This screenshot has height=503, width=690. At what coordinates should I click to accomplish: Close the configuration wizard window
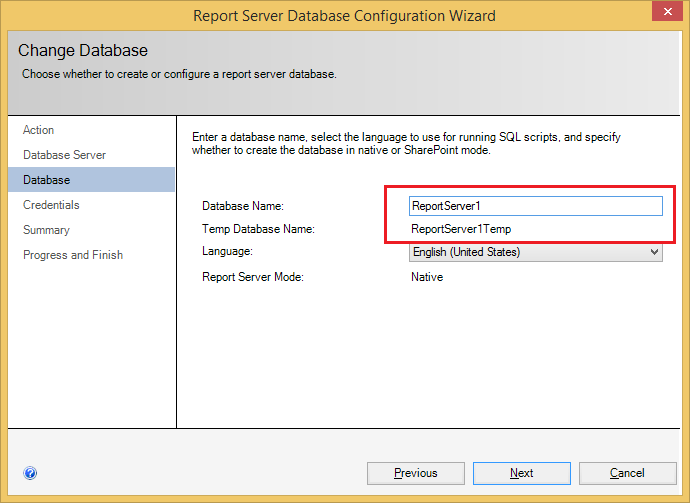pyautogui.click(x=668, y=11)
